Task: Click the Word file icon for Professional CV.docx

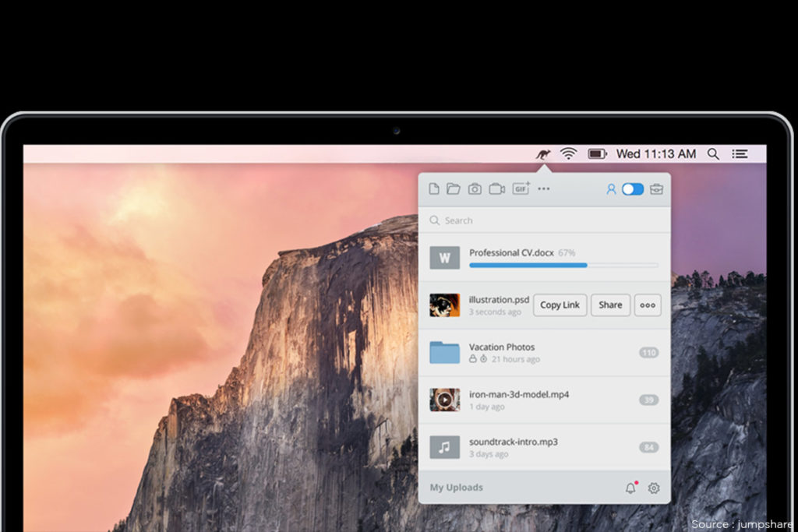Action: point(444,258)
